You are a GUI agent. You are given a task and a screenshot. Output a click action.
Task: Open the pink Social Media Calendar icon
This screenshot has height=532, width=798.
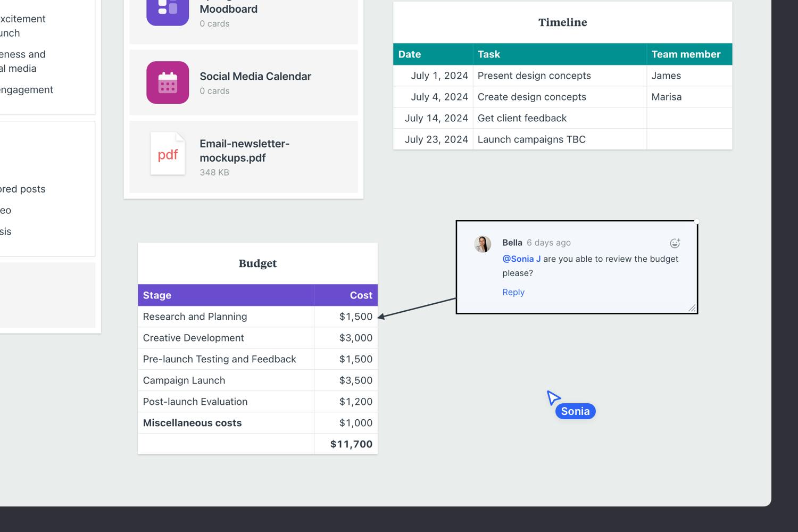(168, 82)
